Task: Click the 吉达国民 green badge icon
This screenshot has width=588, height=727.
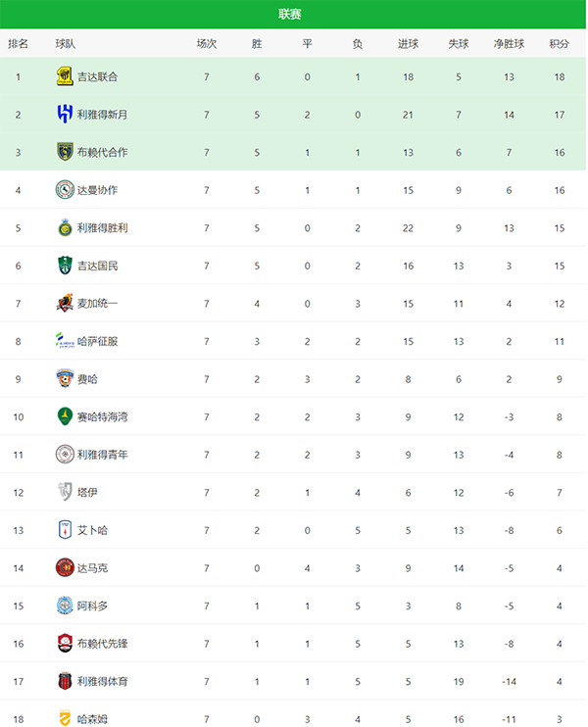Action: (65, 266)
